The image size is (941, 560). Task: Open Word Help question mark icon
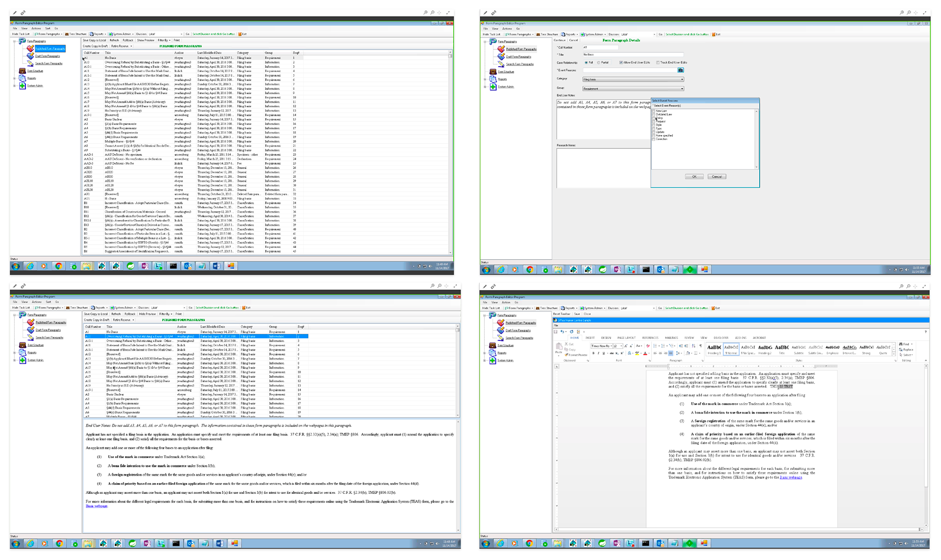point(925,332)
